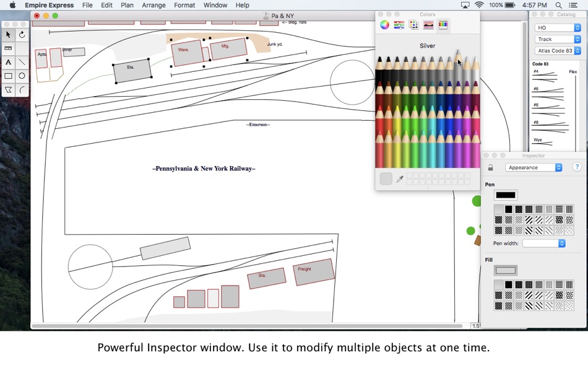This screenshot has height=368, width=588.
Task: Open the File menu
Action: coord(87,5)
